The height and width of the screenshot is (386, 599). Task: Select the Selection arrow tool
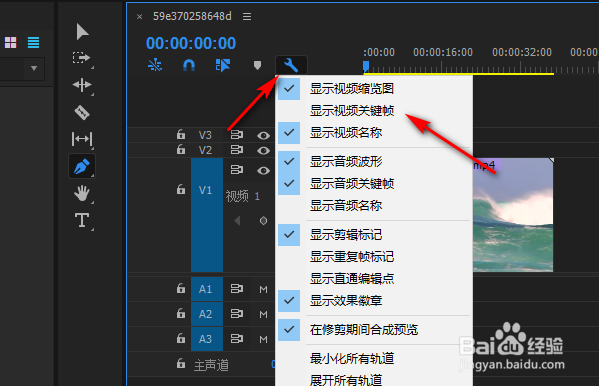82,32
